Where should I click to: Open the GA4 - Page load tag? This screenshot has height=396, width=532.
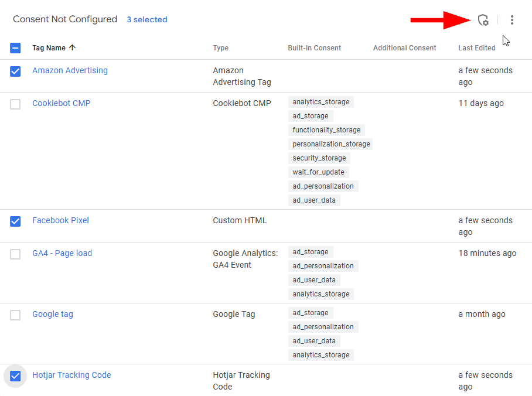coord(62,253)
